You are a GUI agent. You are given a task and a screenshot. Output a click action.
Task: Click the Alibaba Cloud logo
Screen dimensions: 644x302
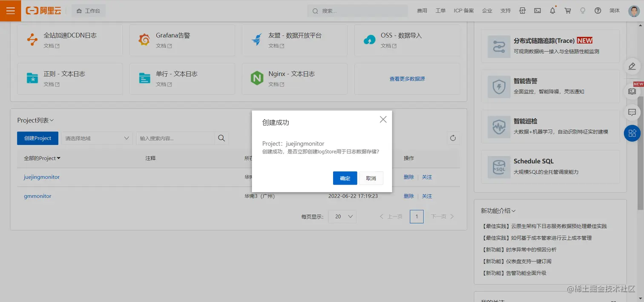tap(43, 11)
